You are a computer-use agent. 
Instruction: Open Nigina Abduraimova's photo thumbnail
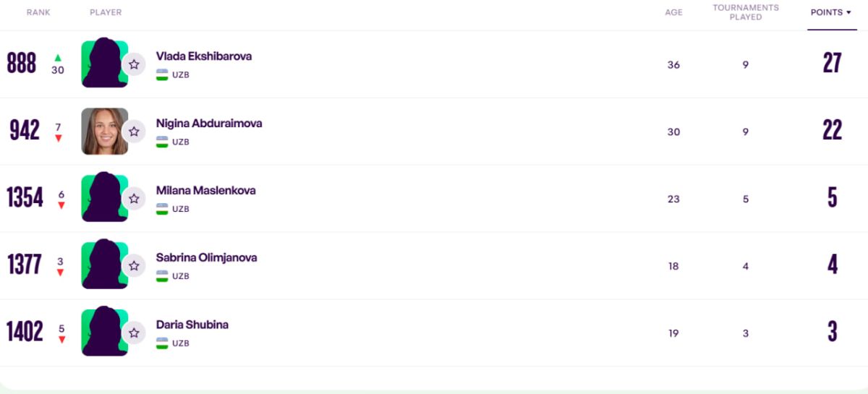pyautogui.click(x=104, y=132)
